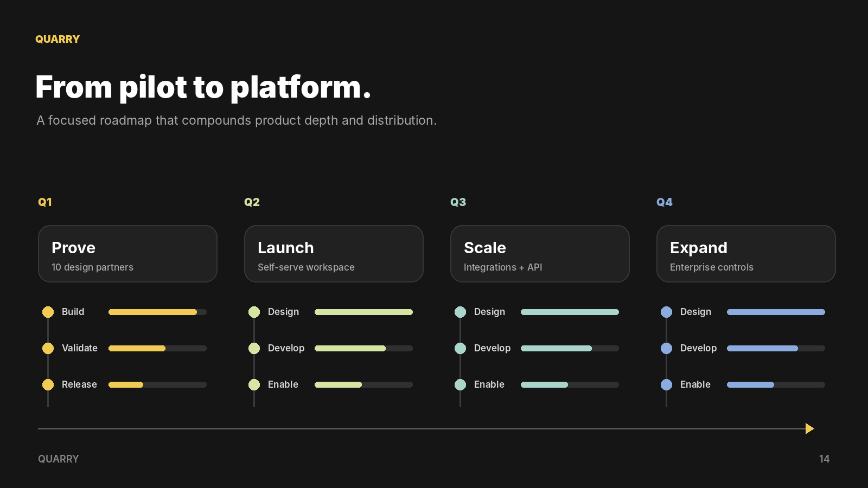The width and height of the screenshot is (868, 488).
Task: Click the Q4 Develop milestone dot
Action: coord(667,348)
